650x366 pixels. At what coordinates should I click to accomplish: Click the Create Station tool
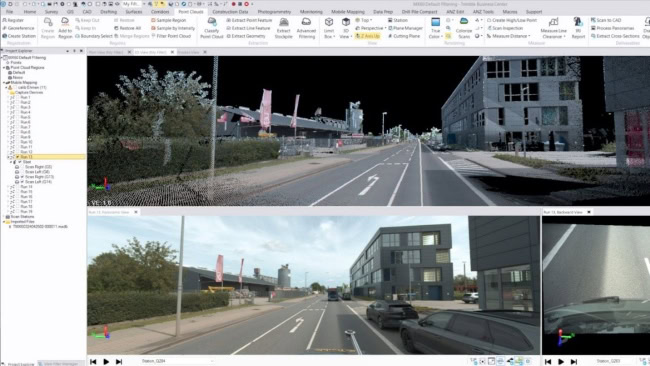click(x=19, y=36)
